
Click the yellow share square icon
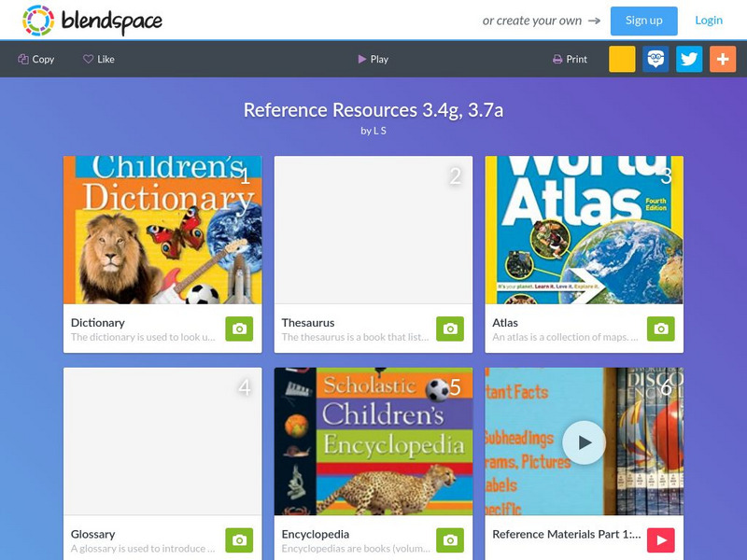(x=622, y=59)
